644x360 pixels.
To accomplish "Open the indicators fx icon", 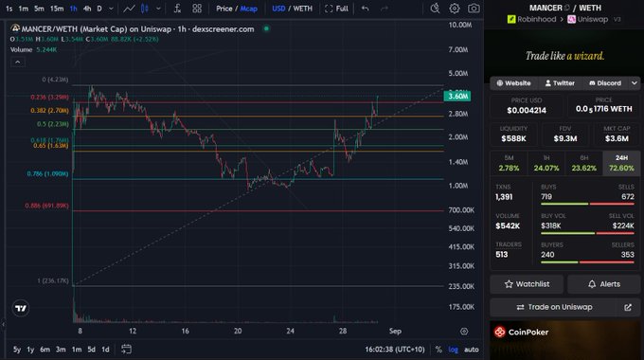I will 177,9.
